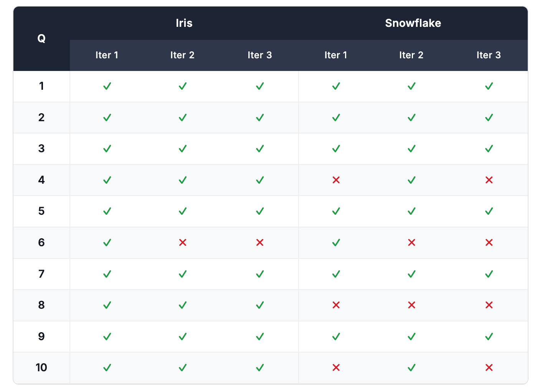Screen dimensions: 545x392
Task: Click green check for Q7 Snowflake Iter 1
Action: tap(336, 274)
